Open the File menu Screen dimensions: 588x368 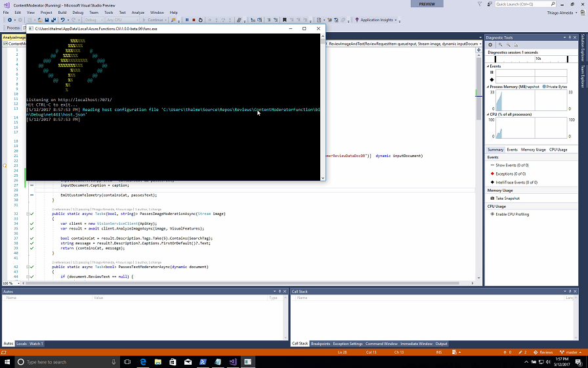click(6, 12)
